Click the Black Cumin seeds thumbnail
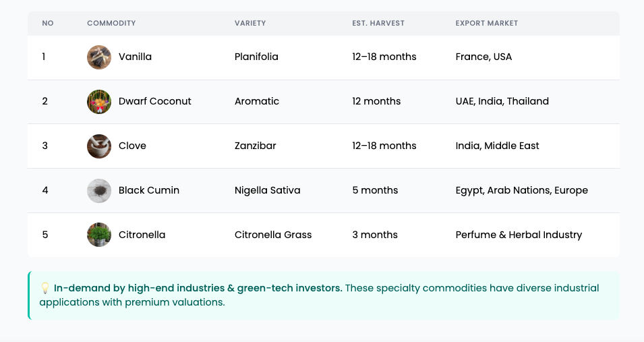 pos(99,190)
